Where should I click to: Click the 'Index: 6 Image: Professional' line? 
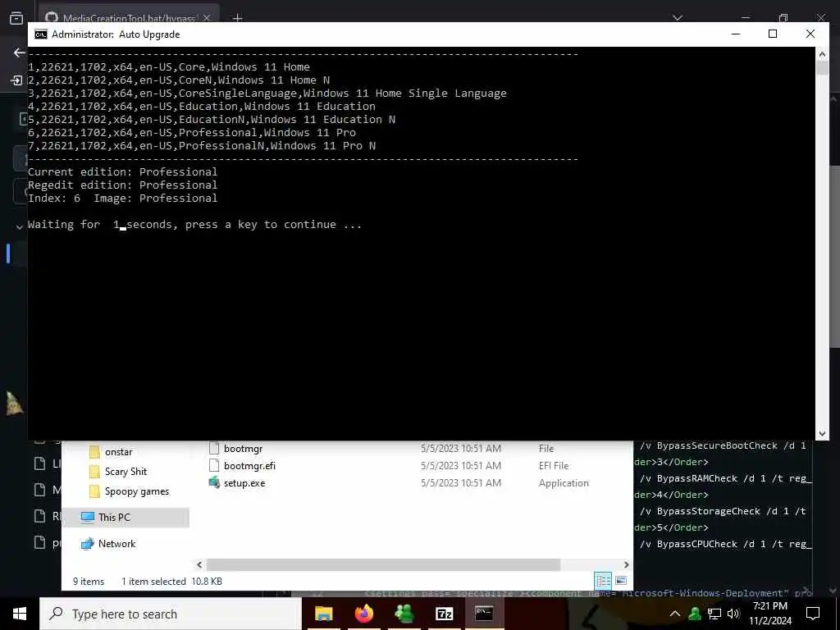pos(123,199)
